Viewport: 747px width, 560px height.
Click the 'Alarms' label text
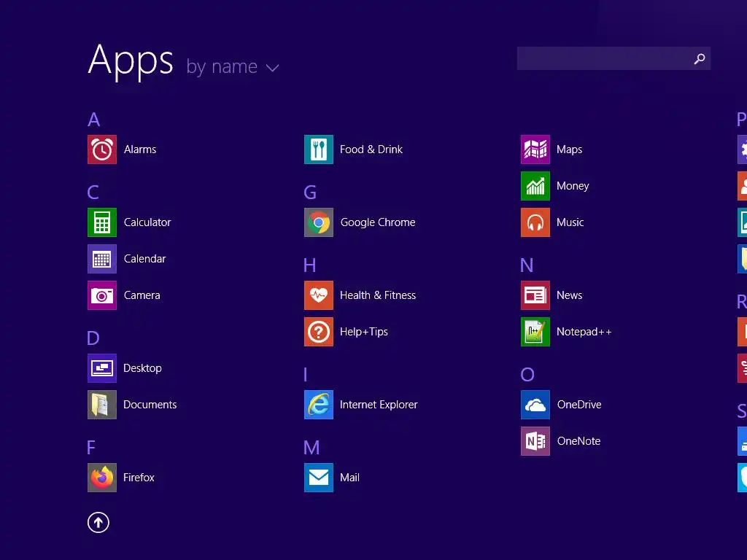(x=140, y=149)
